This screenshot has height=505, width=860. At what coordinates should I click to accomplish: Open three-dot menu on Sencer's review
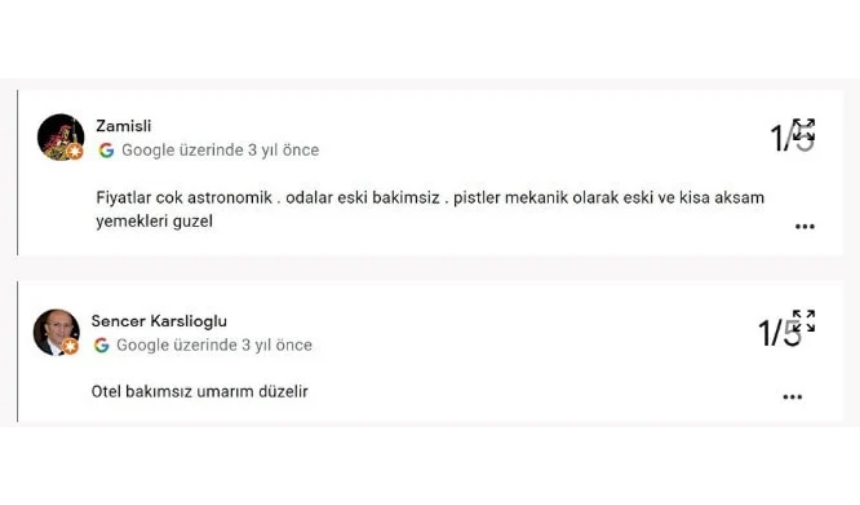click(793, 397)
